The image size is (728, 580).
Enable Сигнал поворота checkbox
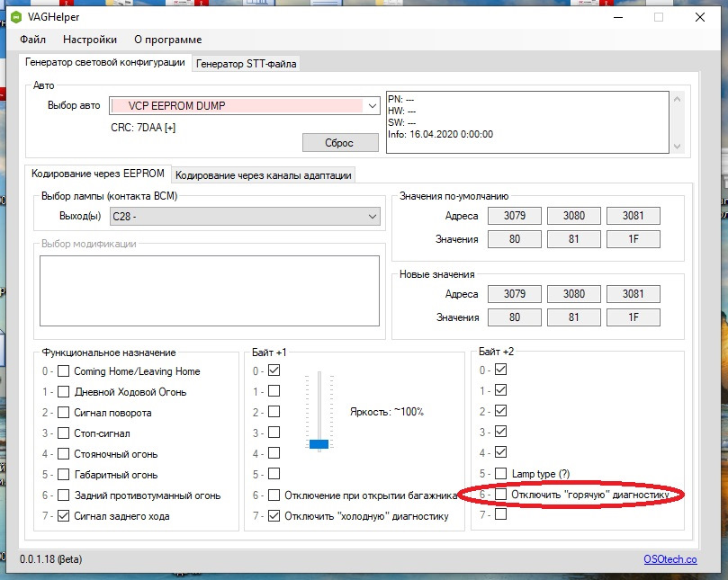click(x=64, y=412)
